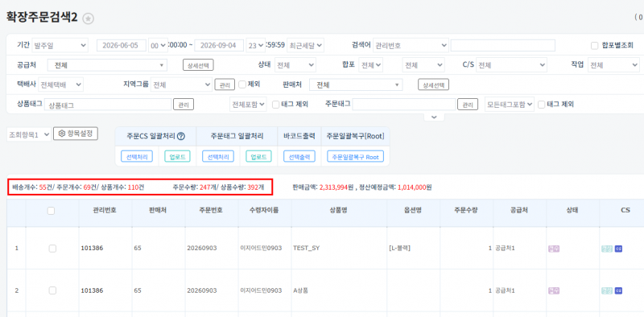This screenshot has height=317, width=644.
Task: Click product name A상품 in the table
Action: [x=300, y=290]
